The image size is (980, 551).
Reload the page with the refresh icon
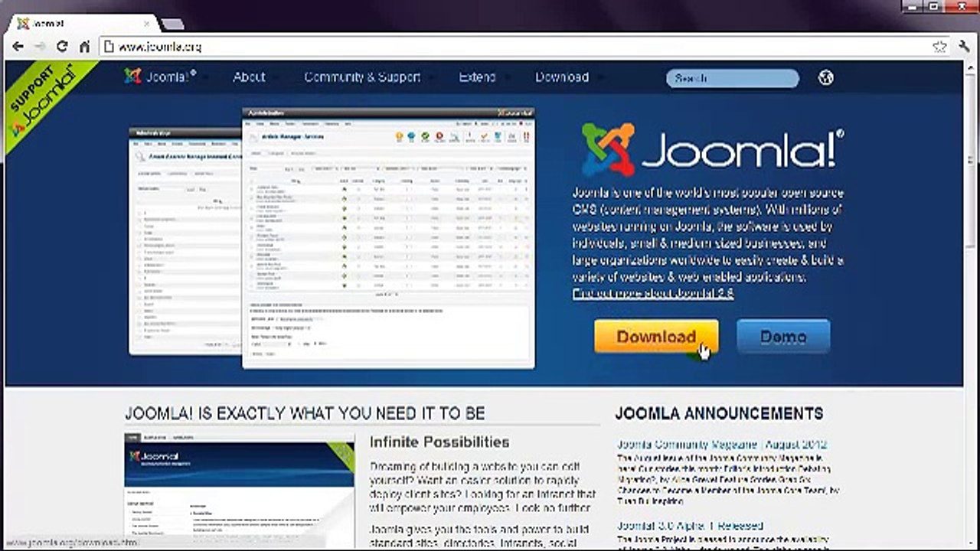[63, 47]
